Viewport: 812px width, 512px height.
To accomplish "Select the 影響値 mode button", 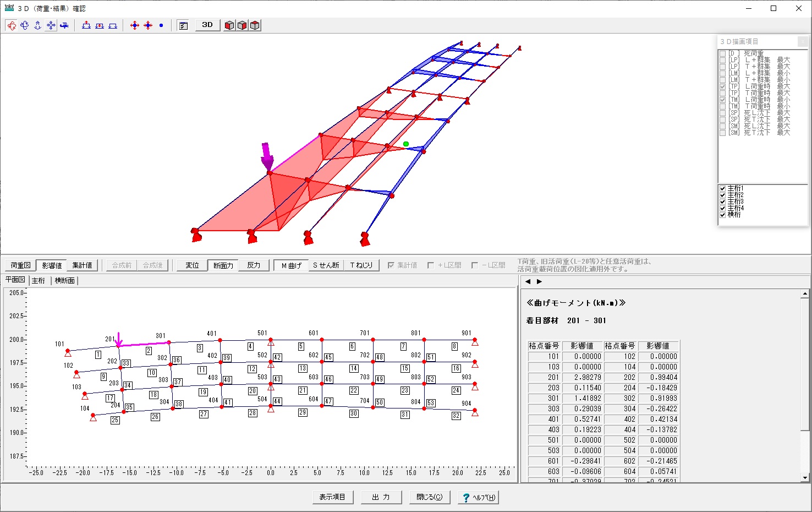I will tap(51, 265).
